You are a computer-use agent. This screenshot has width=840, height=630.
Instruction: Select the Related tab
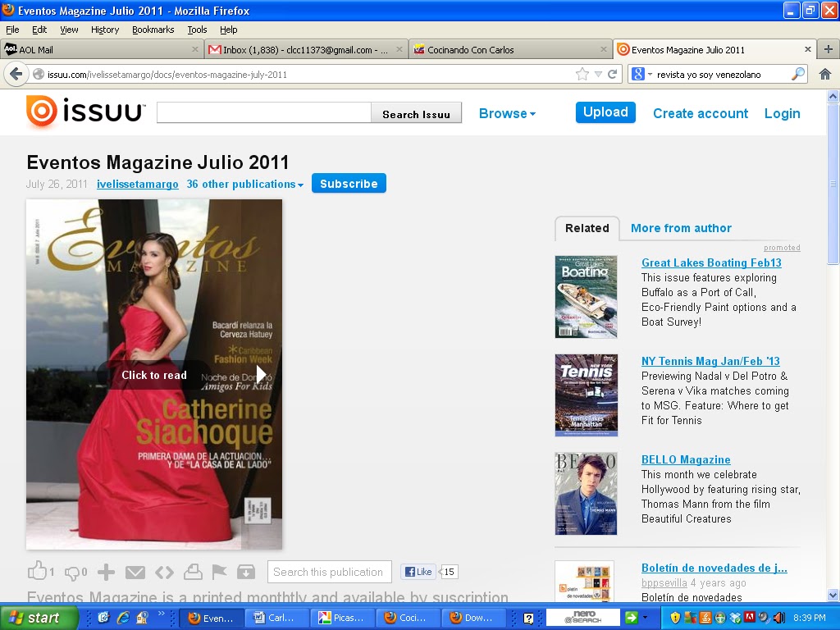(587, 228)
